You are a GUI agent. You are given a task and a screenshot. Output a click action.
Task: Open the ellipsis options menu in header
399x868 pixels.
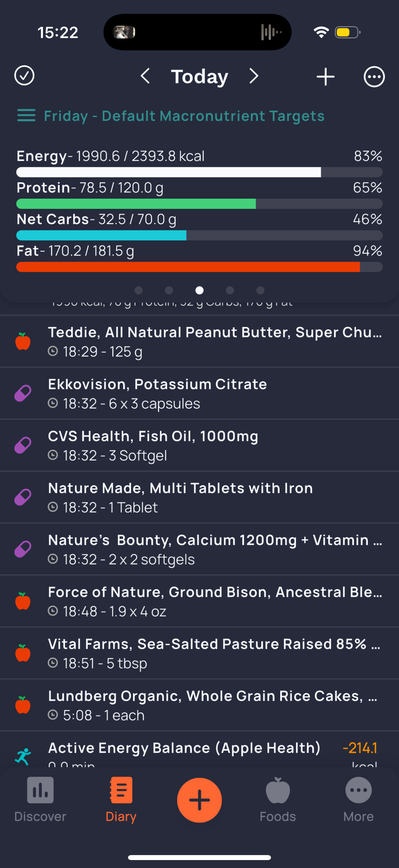374,77
